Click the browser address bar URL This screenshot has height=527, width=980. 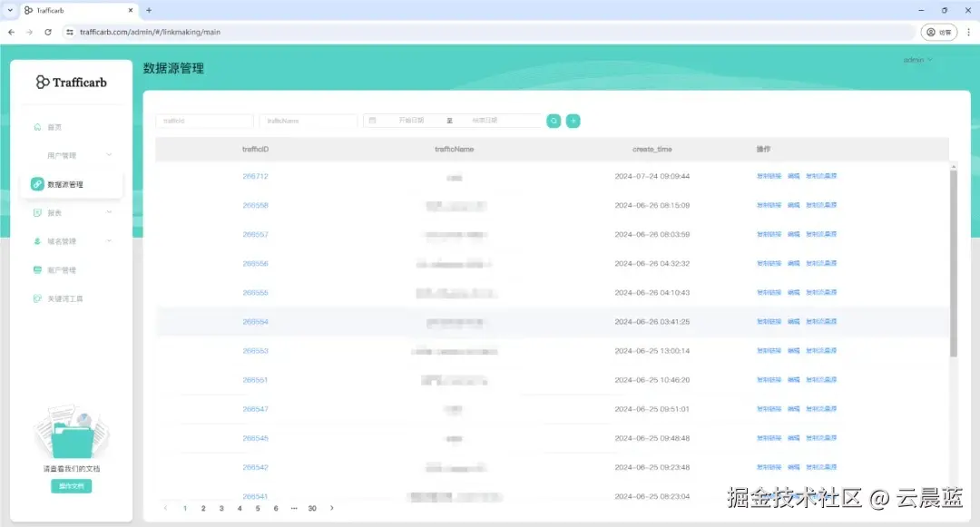150,32
